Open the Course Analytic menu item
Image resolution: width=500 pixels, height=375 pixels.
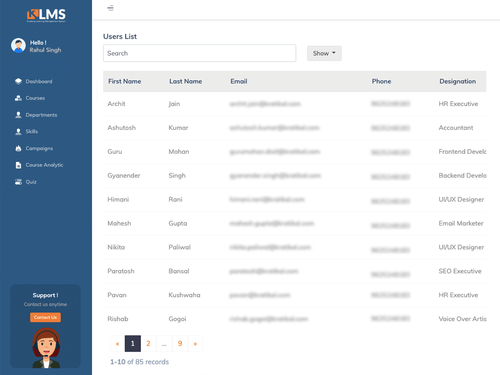point(44,165)
